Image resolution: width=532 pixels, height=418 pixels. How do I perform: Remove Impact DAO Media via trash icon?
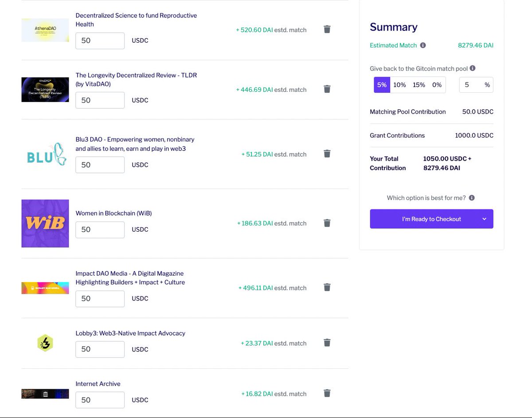327,287
